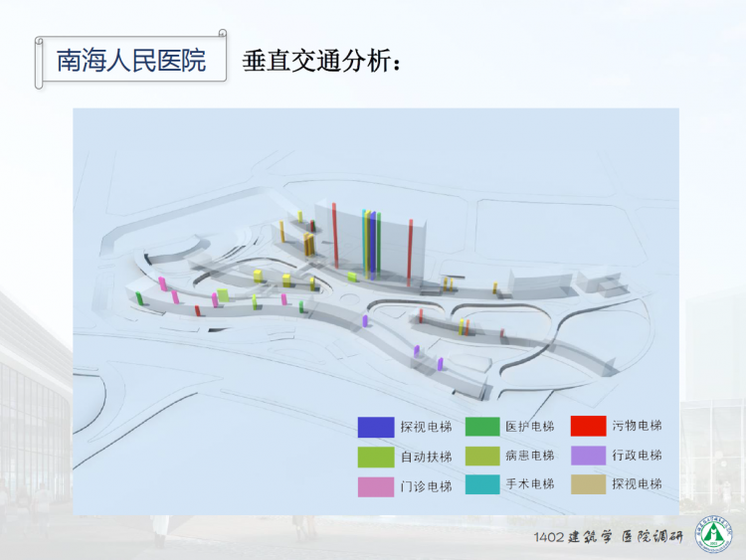Select the green 医护电梯 legend swatch
Viewport: 746px width, 560px height.
(x=482, y=427)
